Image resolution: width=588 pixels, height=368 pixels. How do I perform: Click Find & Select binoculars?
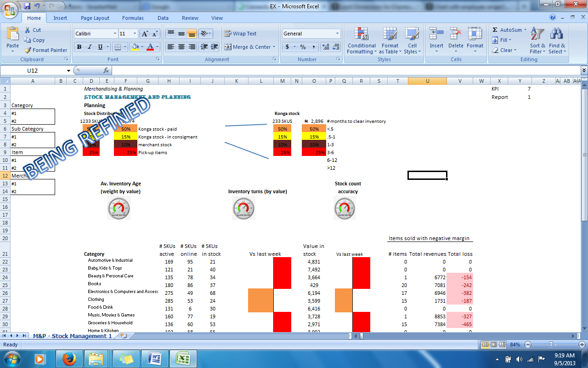[557, 40]
